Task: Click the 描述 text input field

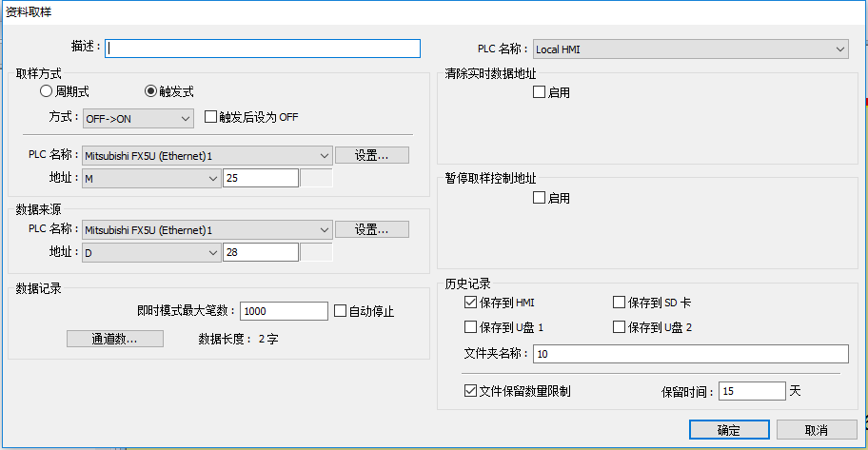Action: click(x=263, y=49)
